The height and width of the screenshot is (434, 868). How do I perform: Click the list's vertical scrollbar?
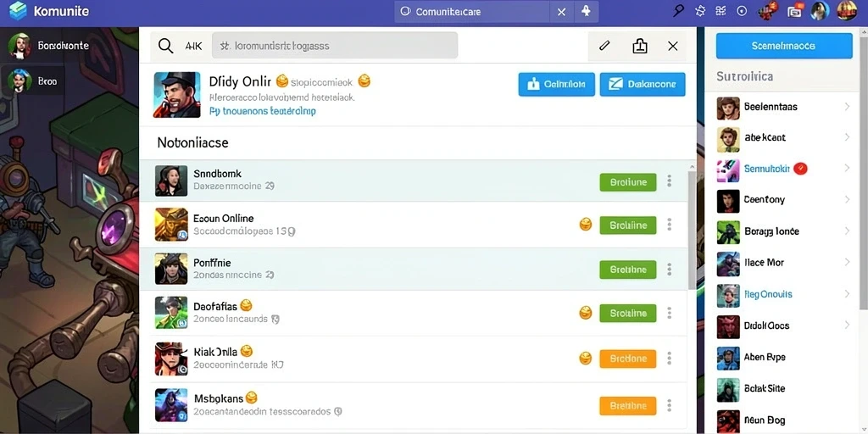click(x=692, y=230)
